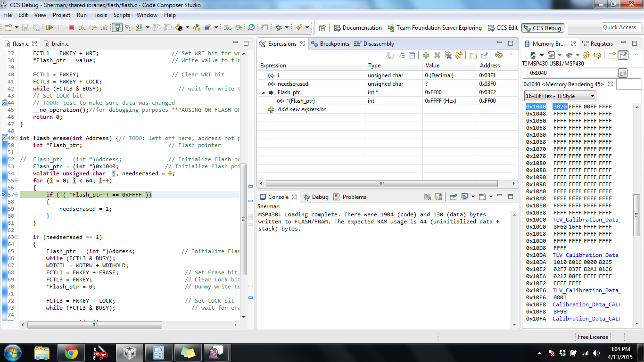The height and width of the screenshot is (362, 644).
Task: Switch to Debug tab near Console
Action: pos(316,197)
